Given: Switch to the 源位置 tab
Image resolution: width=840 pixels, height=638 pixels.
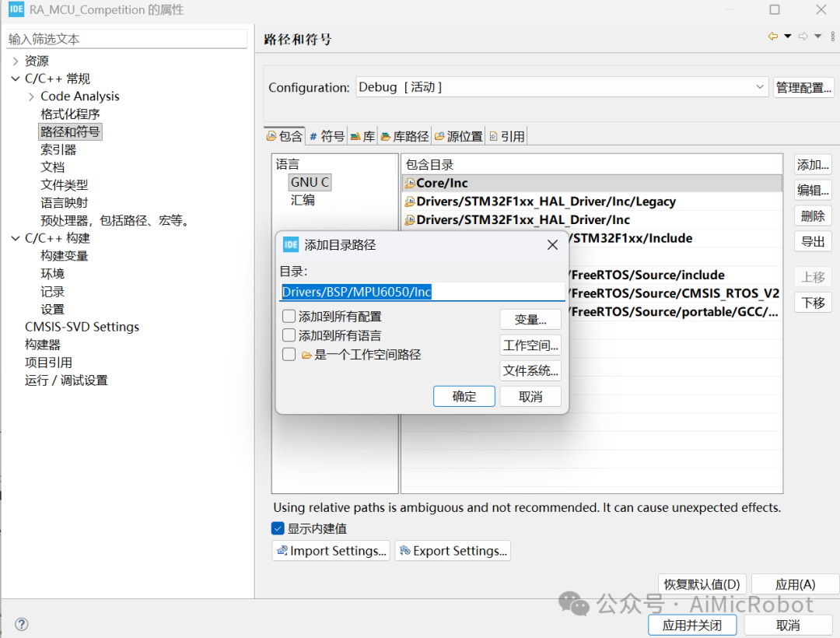Looking at the screenshot, I should click(x=459, y=136).
